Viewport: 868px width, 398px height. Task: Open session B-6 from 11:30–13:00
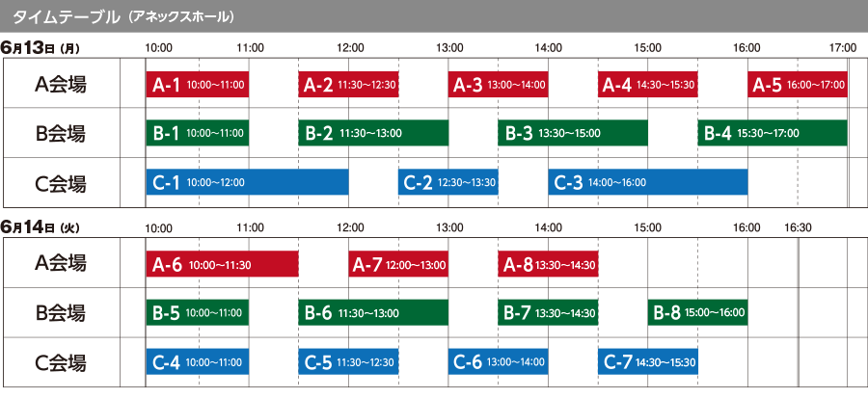click(x=373, y=312)
